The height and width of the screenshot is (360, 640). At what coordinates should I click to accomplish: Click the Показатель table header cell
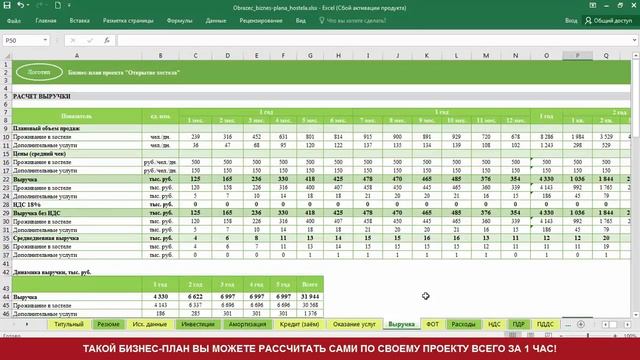(x=77, y=116)
